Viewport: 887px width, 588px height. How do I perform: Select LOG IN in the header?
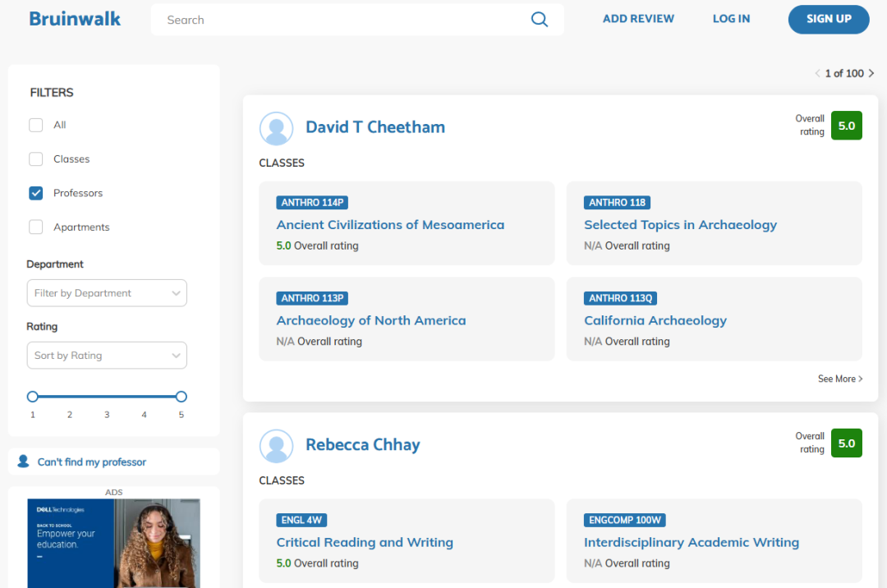[731, 19]
